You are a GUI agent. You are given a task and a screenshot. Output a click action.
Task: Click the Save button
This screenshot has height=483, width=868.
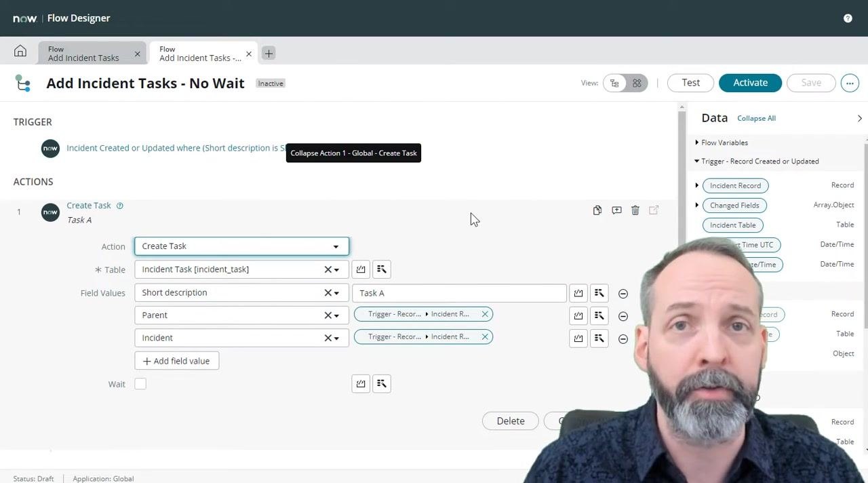(811, 83)
